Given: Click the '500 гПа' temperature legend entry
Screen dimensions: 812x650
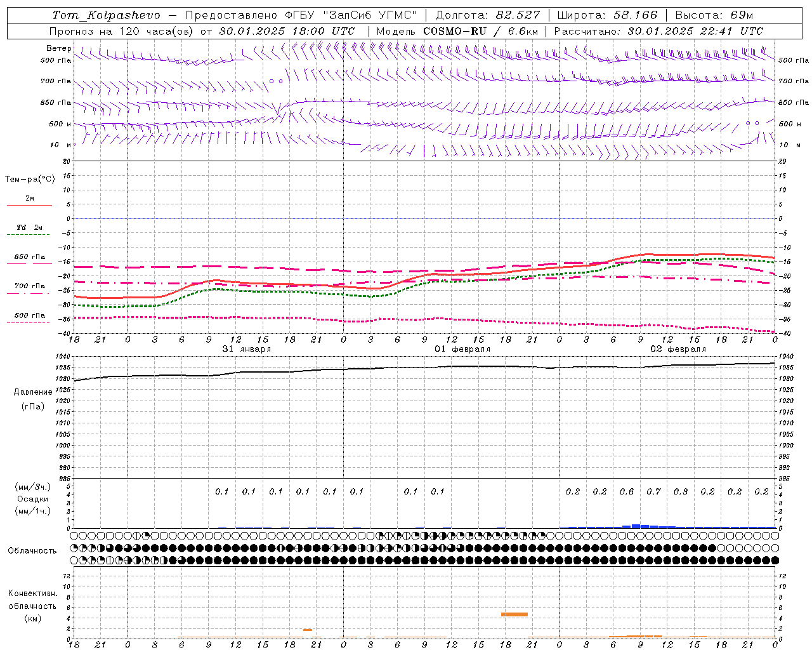Looking at the screenshot, I should pos(30,315).
